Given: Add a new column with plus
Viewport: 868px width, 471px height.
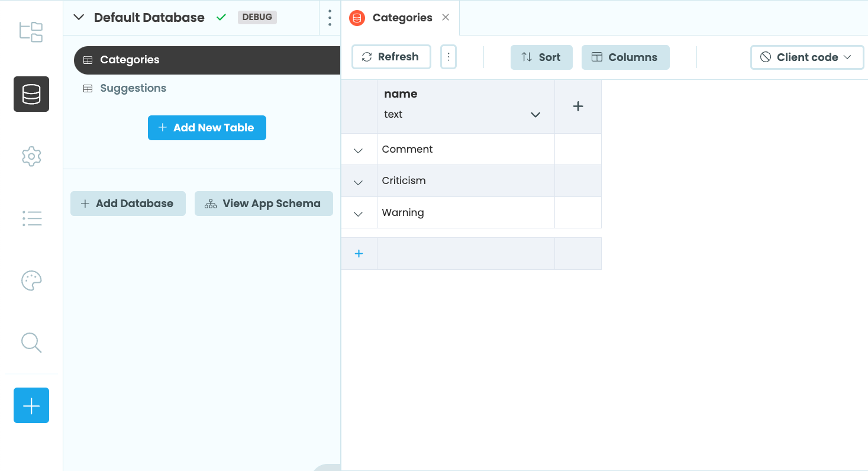Looking at the screenshot, I should pyautogui.click(x=578, y=107).
